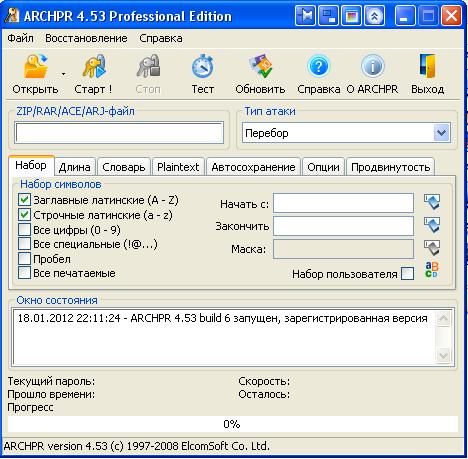Open the Файл menu
Image resolution: width=468 pixels, height=459 pixels.
(x=20, y=38)
